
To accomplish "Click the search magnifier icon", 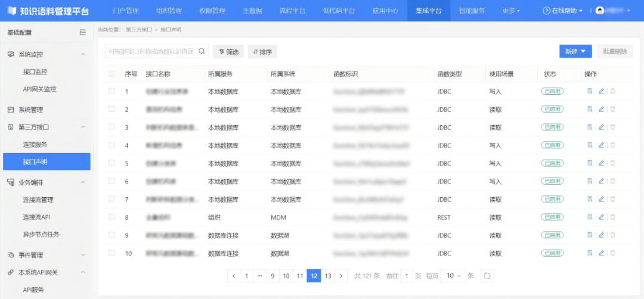I will coord(202,51).
